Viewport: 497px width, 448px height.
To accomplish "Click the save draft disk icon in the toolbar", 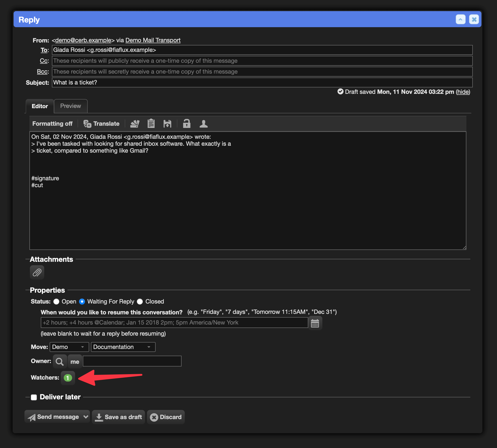I will coord(167,123).
